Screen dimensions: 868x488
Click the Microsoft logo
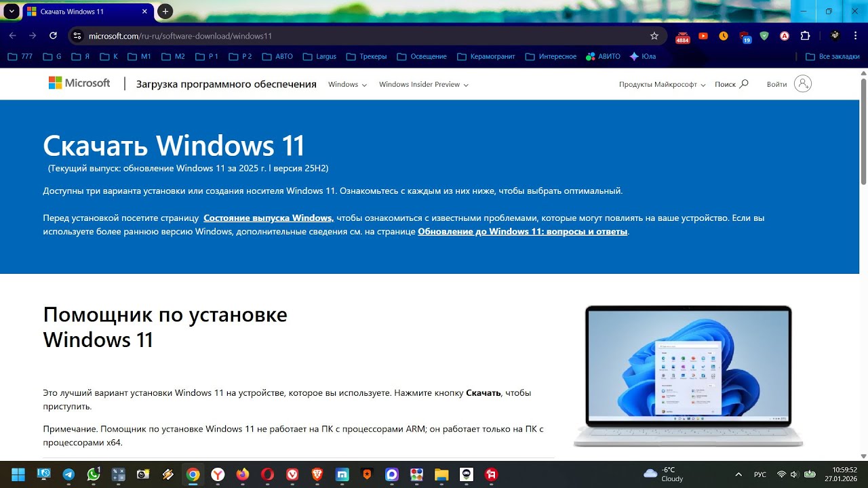[79, 83]
